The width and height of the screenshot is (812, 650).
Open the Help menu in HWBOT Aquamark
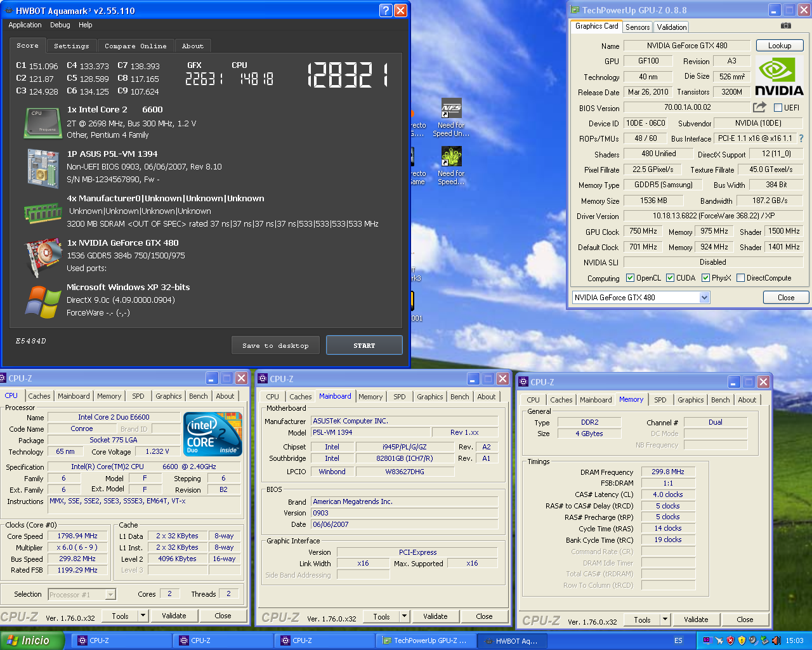coord(86,25)
